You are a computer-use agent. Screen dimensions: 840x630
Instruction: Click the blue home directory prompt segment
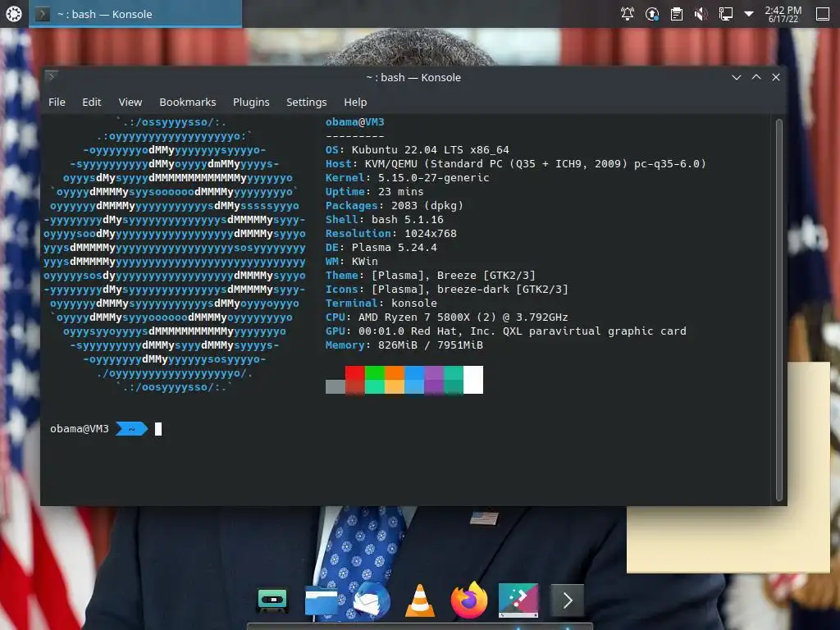point(131,428)
